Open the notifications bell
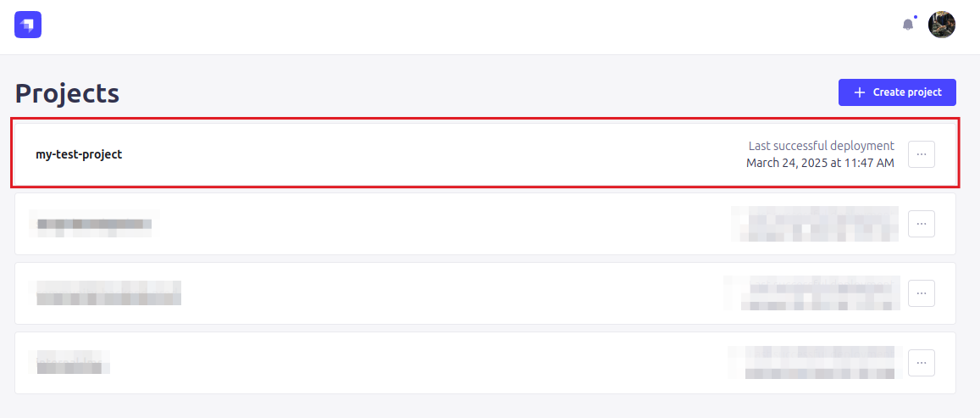The image size is (980, 418). click(x=908, y=25)
